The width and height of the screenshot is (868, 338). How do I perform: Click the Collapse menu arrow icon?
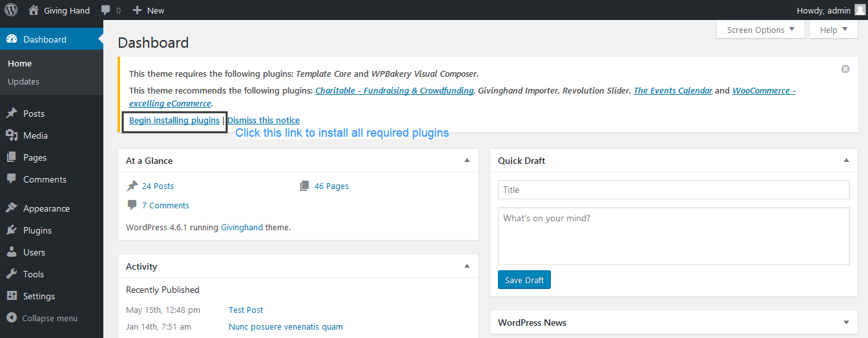pyautogui.click(x=12, y=318)
